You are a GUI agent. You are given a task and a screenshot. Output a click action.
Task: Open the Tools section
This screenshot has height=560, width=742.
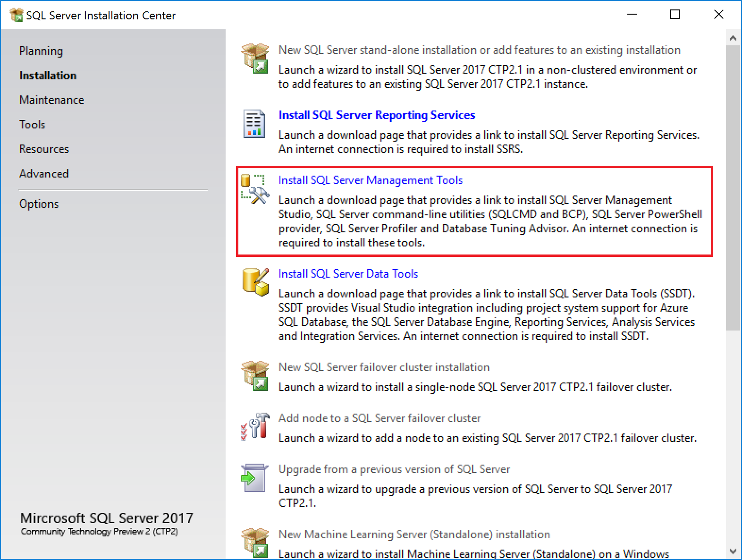coord(32,125)
